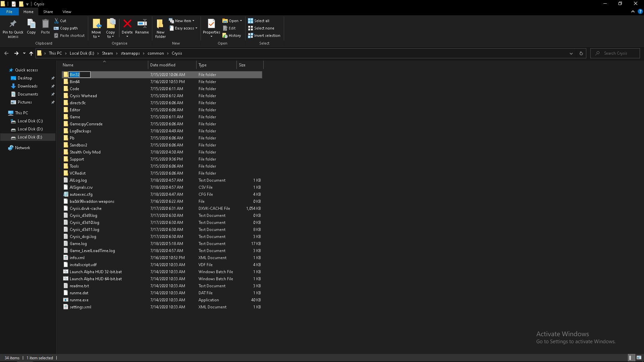Go up one folder level

tap(31, 53)
